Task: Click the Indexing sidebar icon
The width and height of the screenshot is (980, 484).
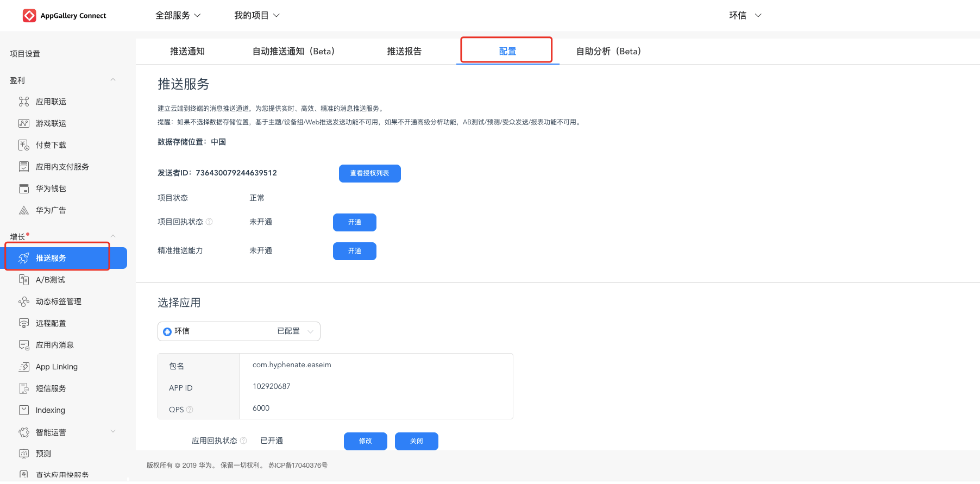Action: coord(24,410)
